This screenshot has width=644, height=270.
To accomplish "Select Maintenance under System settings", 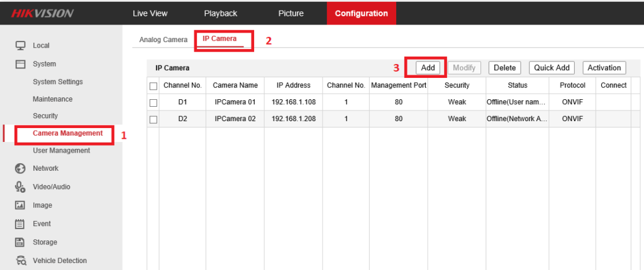I will pos(52,99).
